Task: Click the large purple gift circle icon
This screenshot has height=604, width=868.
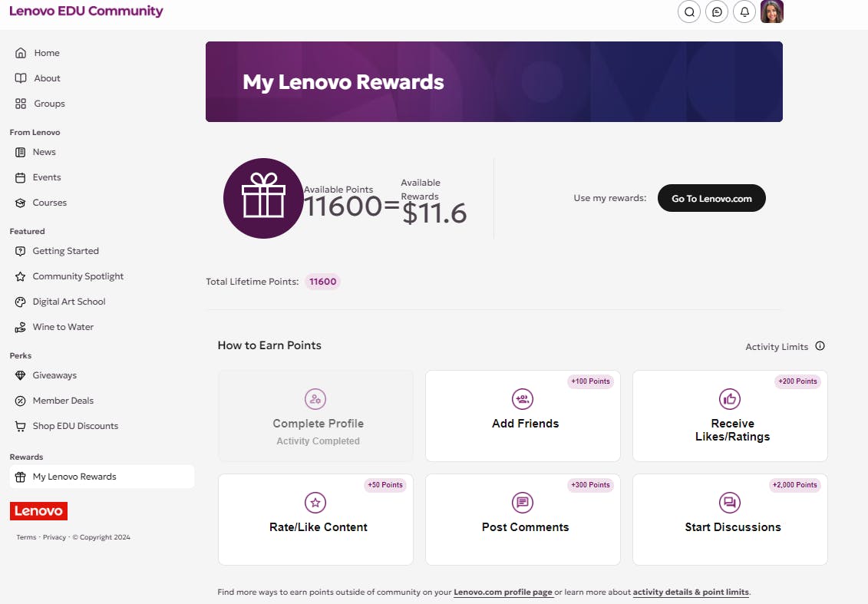Action: (x=263, y=198)
